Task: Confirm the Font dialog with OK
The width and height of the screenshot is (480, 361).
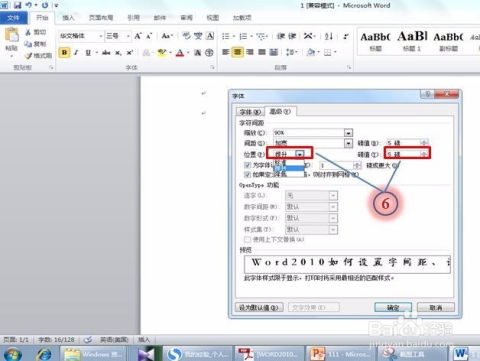Action: coord(393,307)
